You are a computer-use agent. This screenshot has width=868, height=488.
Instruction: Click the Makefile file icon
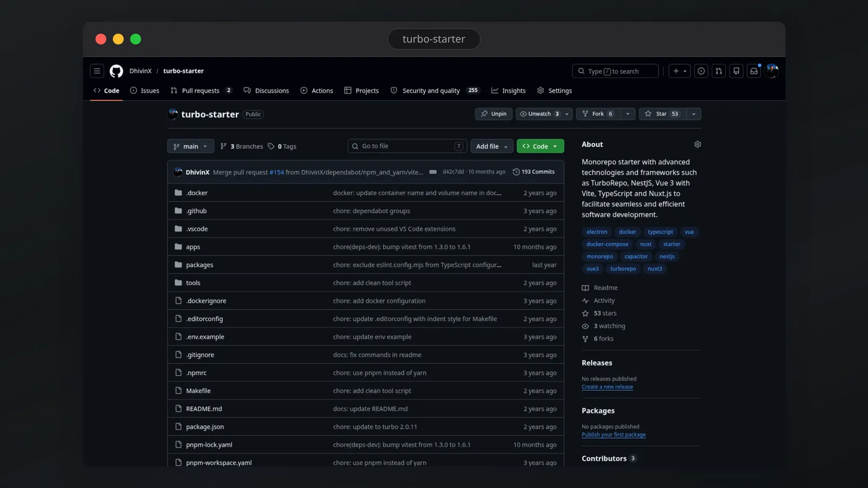[178, 391]
